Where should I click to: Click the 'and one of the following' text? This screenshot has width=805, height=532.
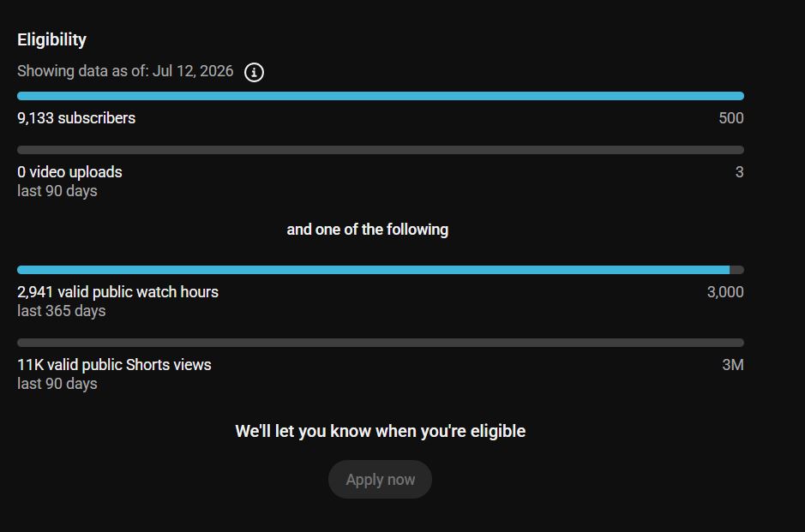pos(368,230)
